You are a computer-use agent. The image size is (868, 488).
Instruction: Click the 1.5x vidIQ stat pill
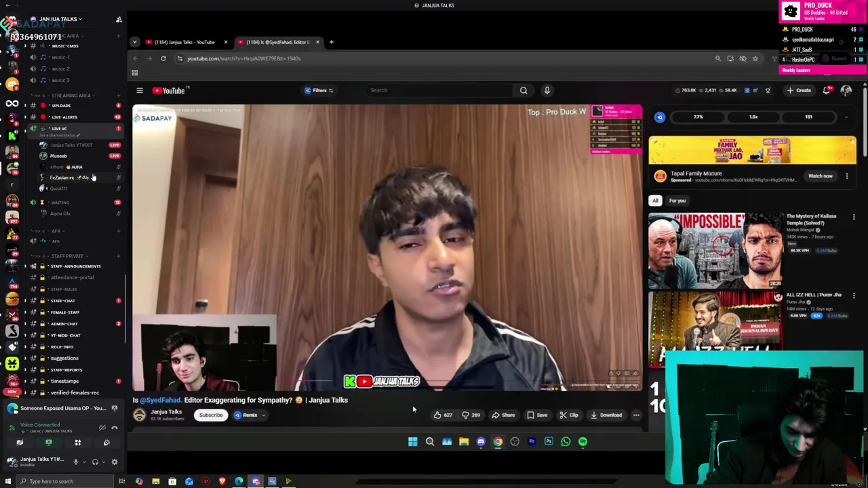(753, 117)
